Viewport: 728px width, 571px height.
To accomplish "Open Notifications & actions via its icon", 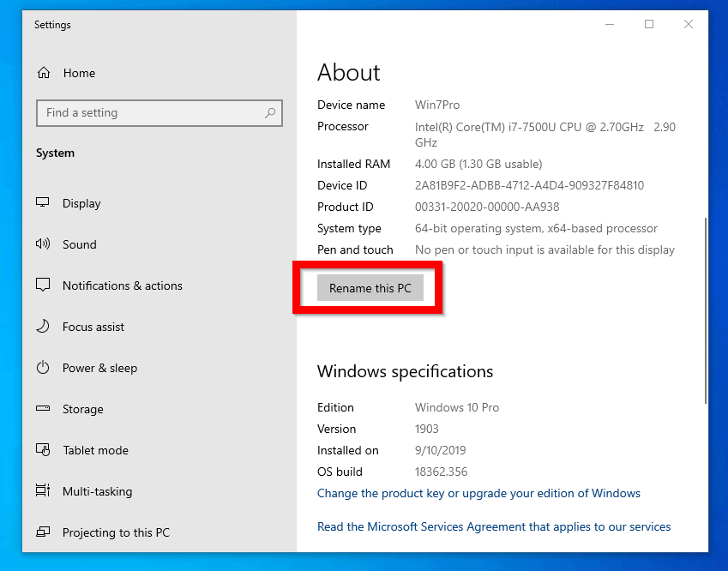I will pos(42,285).
